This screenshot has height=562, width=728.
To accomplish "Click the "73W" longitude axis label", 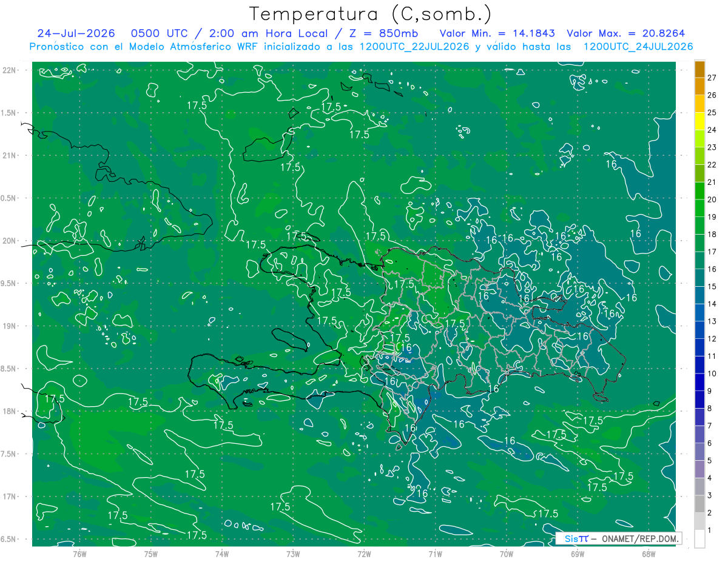I will [293, 554].
